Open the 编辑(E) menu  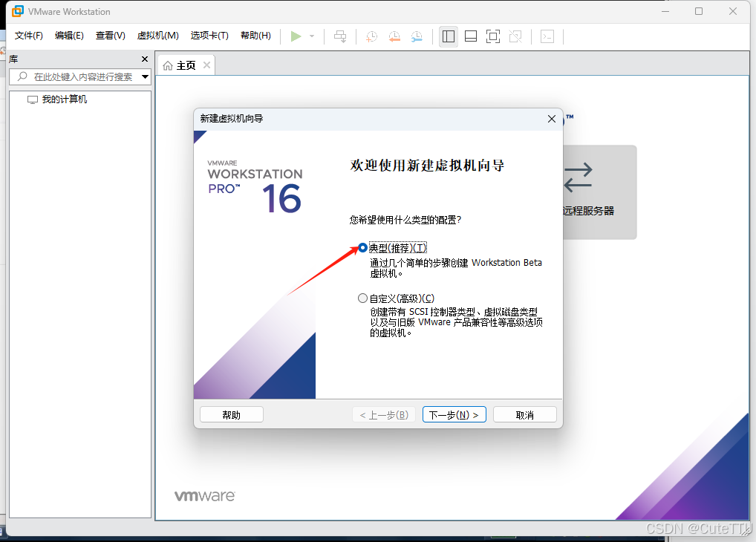pos(69,36)
